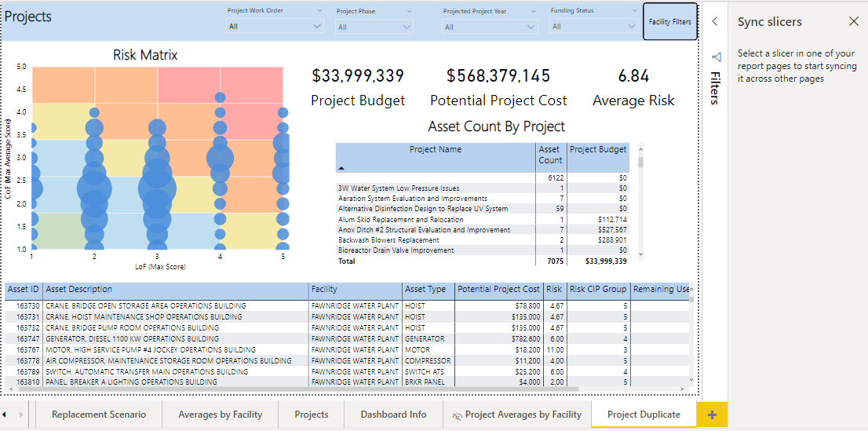This screenshot has height=431, width=868.
Task: Select asset 163767 motor jockey pump row
Action: 347,349
